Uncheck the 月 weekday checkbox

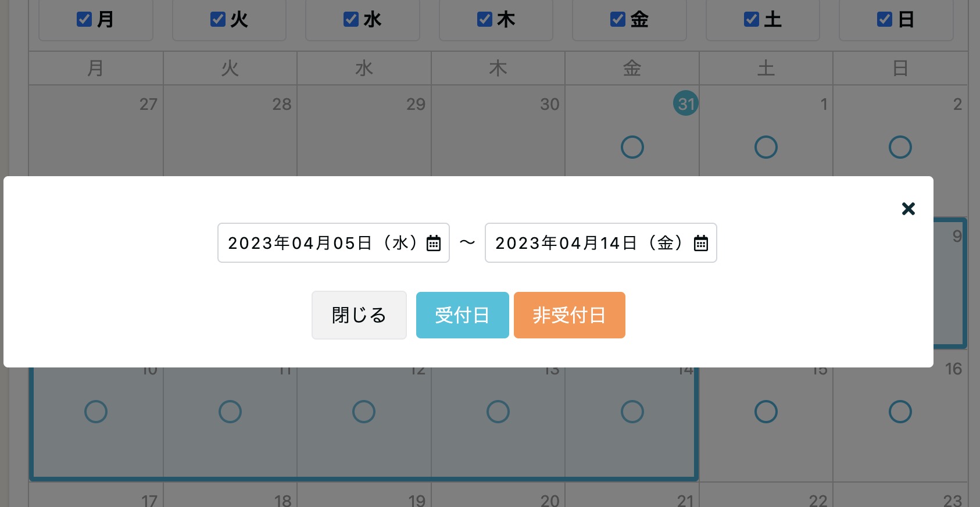point(84,19)
